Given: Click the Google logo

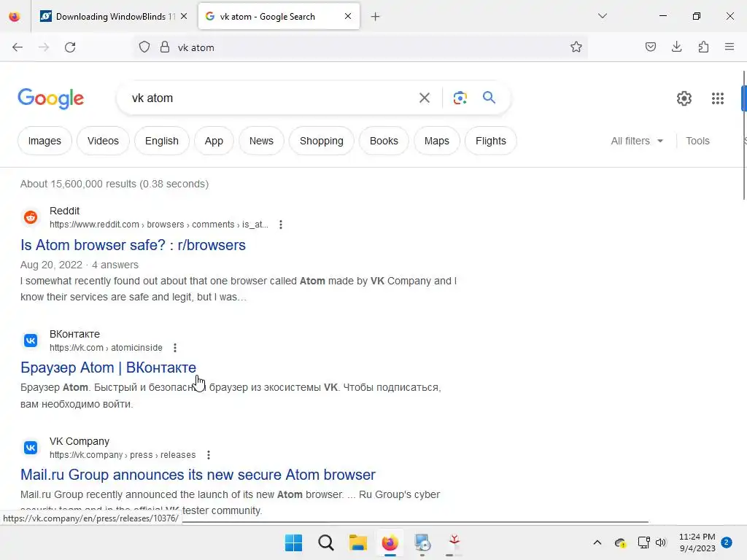Looking at the screenshot, I should click(50, 98).
